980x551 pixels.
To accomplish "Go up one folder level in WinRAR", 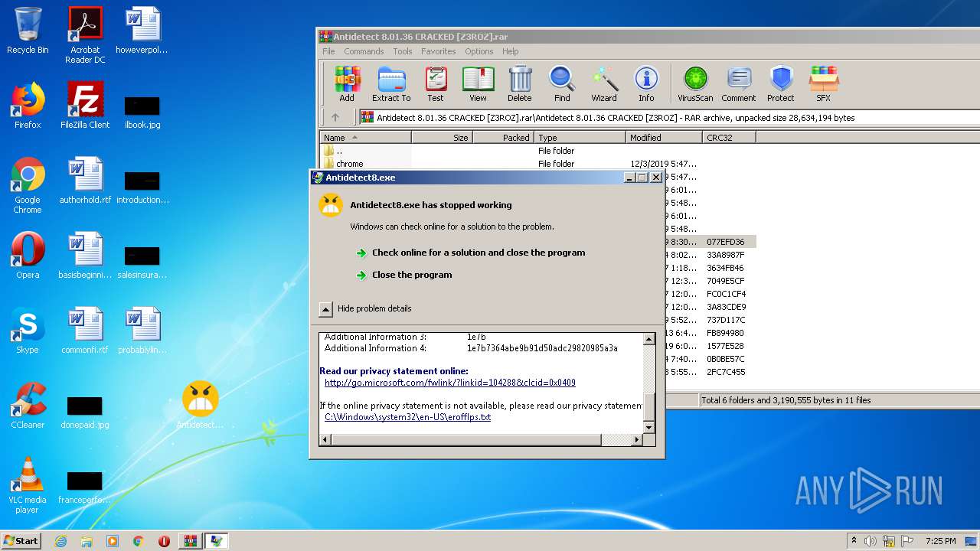I will coord(335,117).
